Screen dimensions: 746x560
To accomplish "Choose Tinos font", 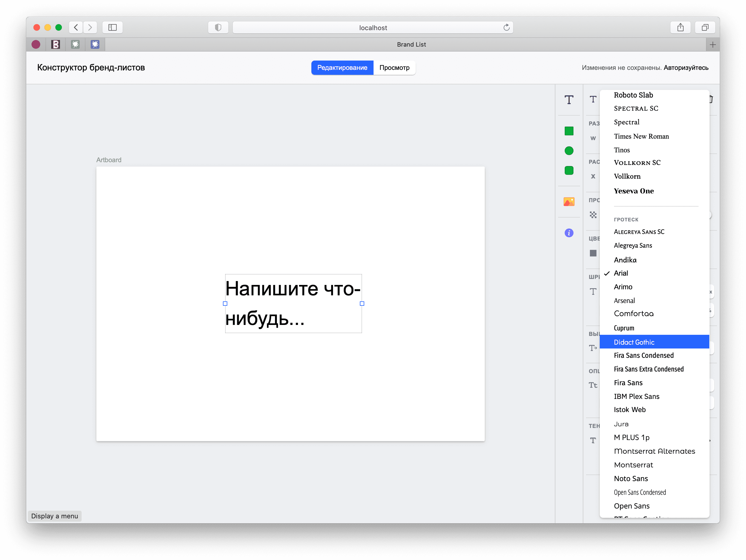I will 654,150.
